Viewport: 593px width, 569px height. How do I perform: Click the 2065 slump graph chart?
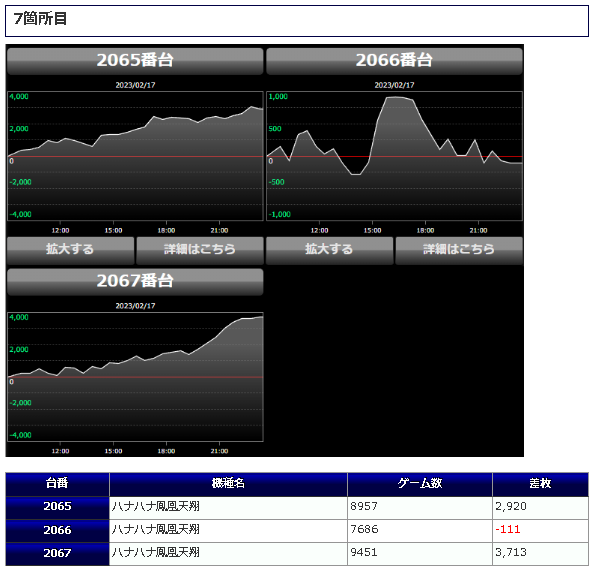[x=135, y=156]
